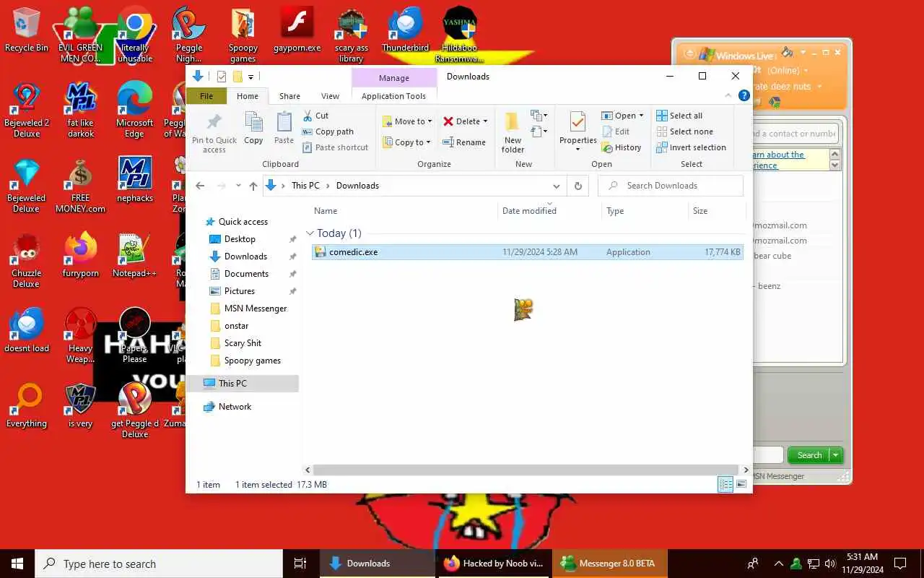The height and width of the screenshot is (578, 924).
Task: Click the Find a contact field in Messenger
Action: 795,134
